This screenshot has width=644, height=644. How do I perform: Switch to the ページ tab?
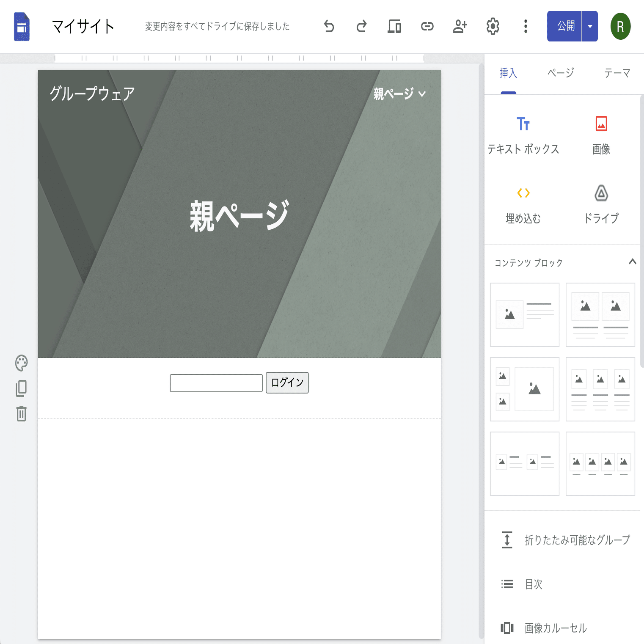pyautogui.click(x=560, y=73)
